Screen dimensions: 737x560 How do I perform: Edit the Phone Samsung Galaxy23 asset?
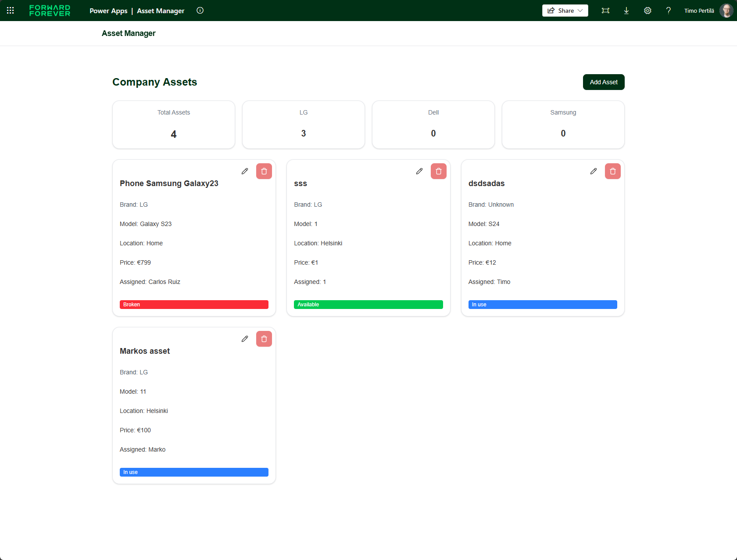point(245,171)
